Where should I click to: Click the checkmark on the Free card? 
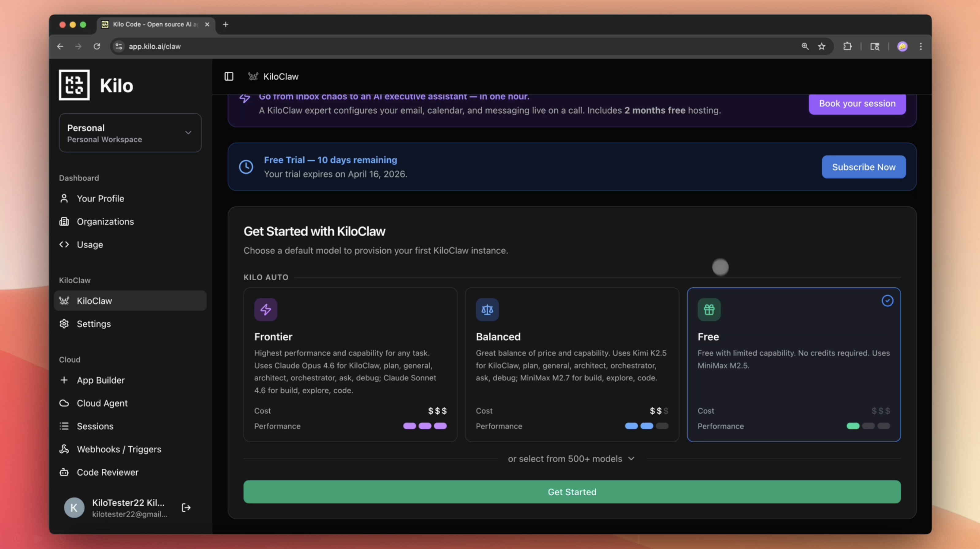pyautogui.click(x=887, y=301)
